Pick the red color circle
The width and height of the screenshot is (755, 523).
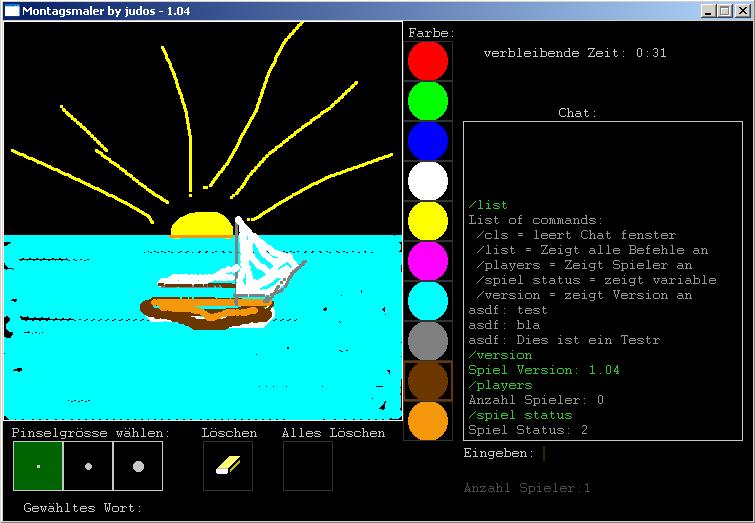coord(428,61)
